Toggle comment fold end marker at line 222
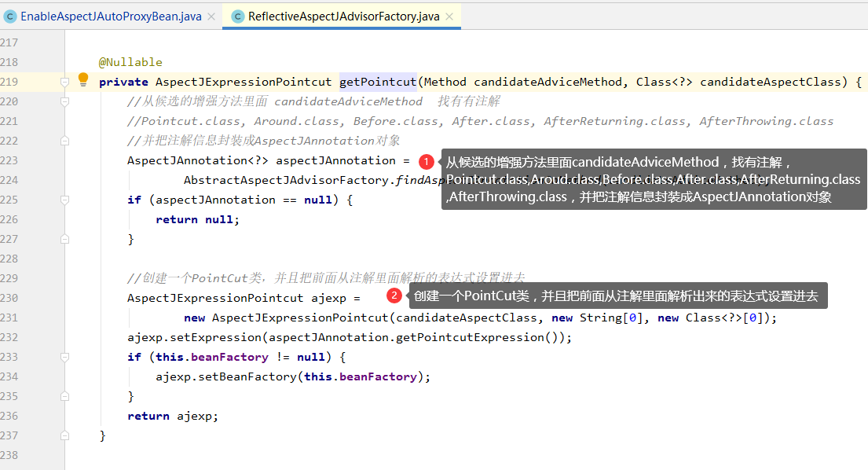The width and height of the screenshot is (868, 470). 64,141
